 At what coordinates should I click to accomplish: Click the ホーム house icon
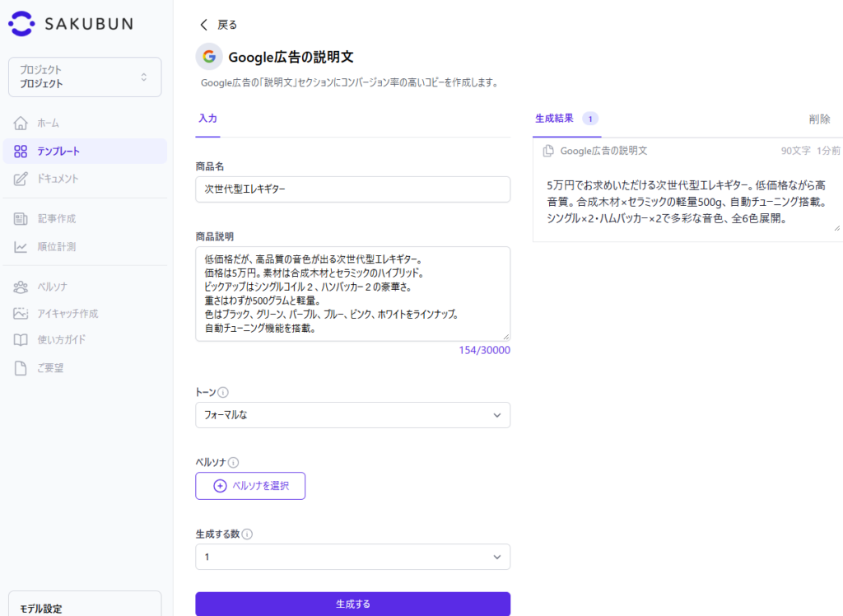[21, 124]
